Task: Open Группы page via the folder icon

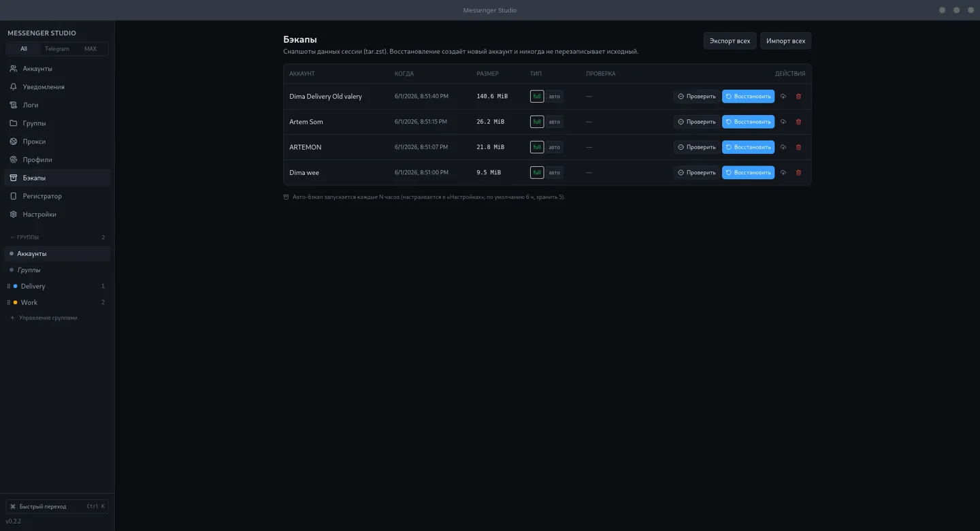Action: (13, 123)
